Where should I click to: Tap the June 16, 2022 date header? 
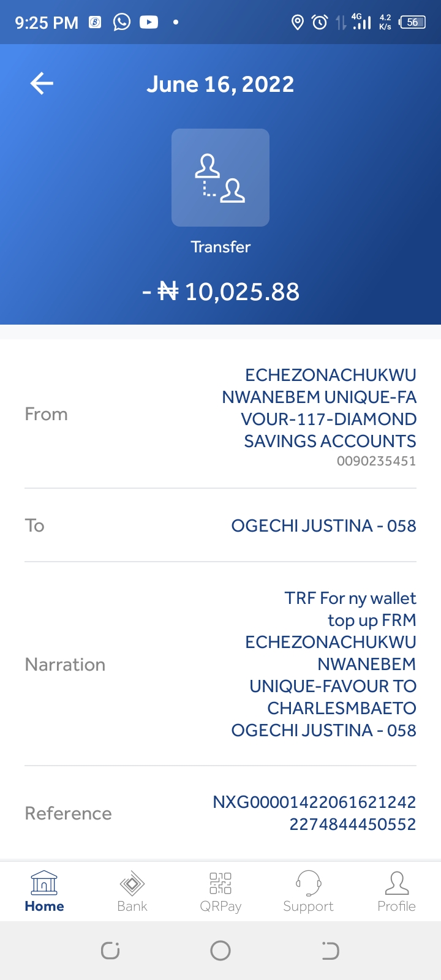[221, 84]
